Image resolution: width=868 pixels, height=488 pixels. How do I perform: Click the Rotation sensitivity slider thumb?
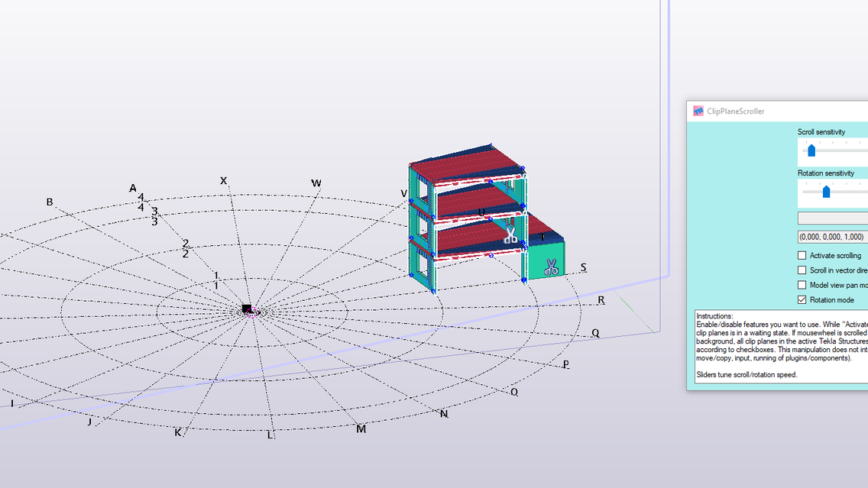pos(826,191)
